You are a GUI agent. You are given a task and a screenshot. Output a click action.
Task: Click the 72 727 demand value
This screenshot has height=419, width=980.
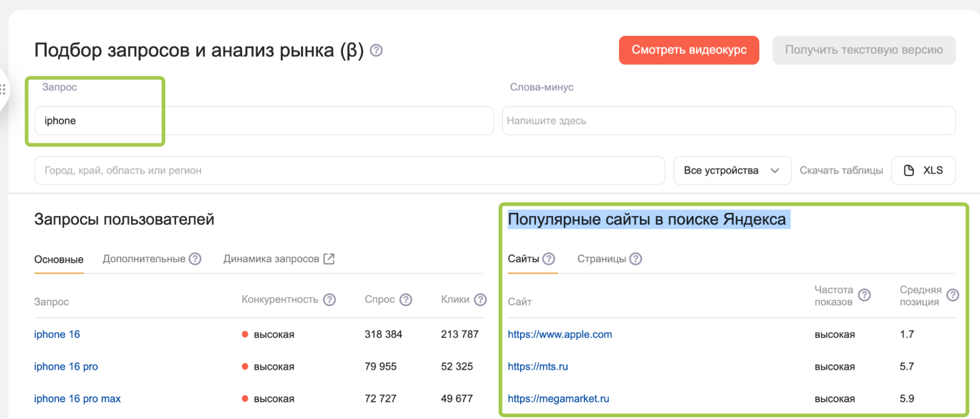click(x=380, y=399)
